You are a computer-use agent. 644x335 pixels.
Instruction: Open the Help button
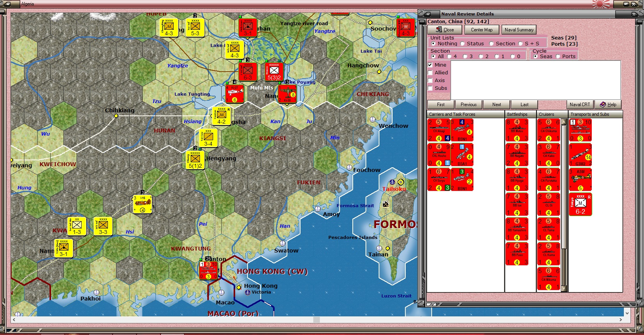[x=608, y=105]
